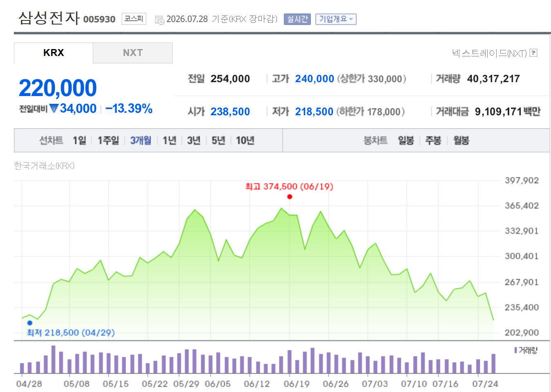551x392 pixels.
Task: Show the 주봉 weekly candlestick chart
Action: click(433, 141)
